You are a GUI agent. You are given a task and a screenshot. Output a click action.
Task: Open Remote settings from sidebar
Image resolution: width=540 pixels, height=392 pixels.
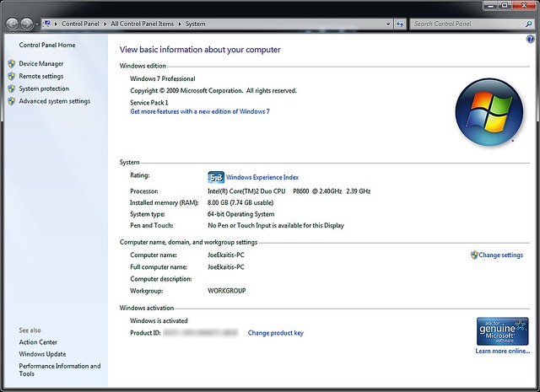[41, 76]
